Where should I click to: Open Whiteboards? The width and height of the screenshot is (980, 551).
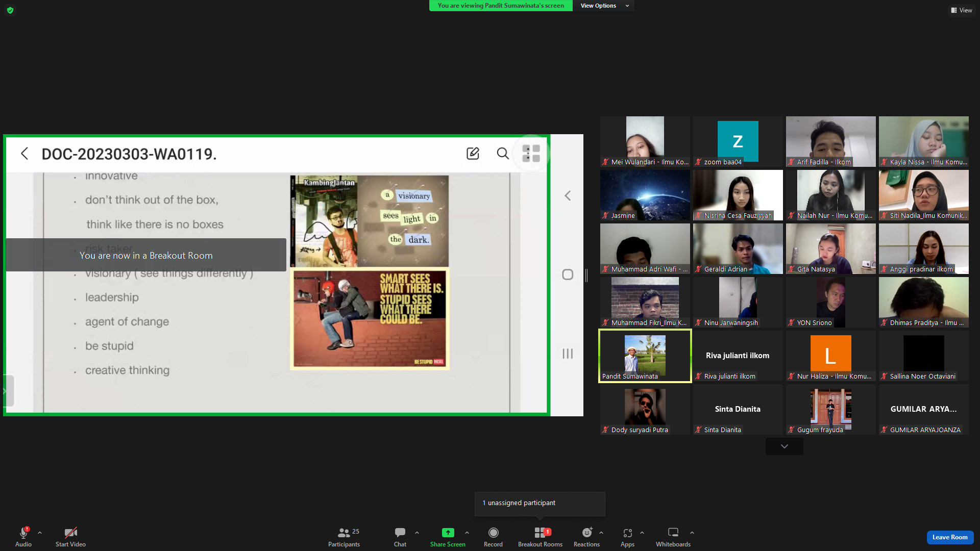pos(673,537)
